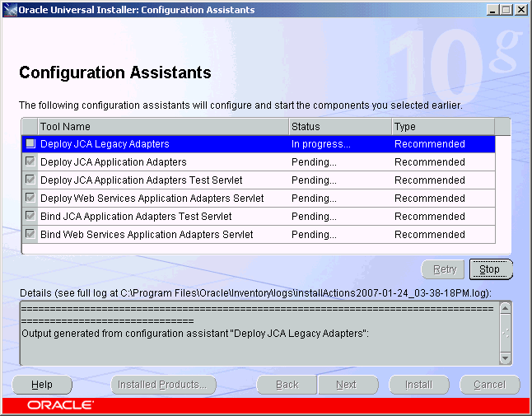Click the Next button
Screen dimensions: 532x416
point(348,385)
